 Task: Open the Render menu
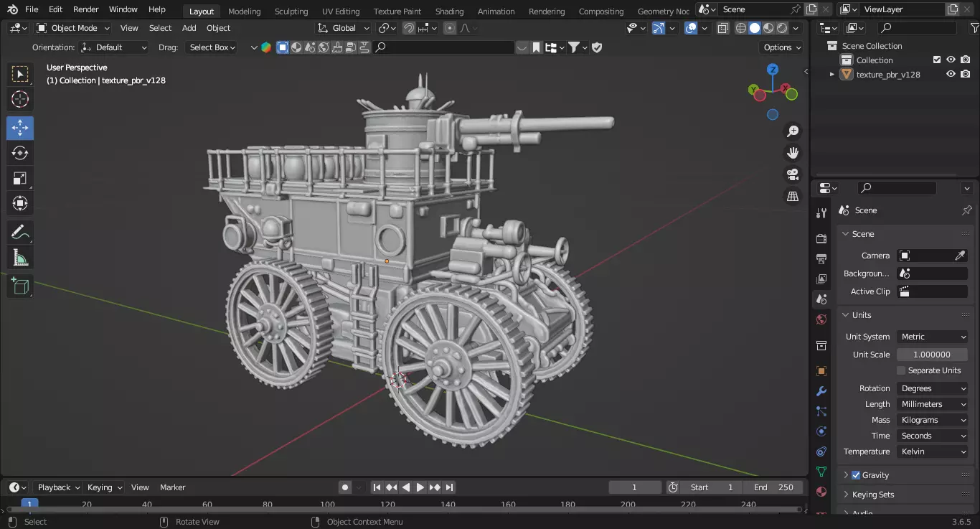(85, 9)
